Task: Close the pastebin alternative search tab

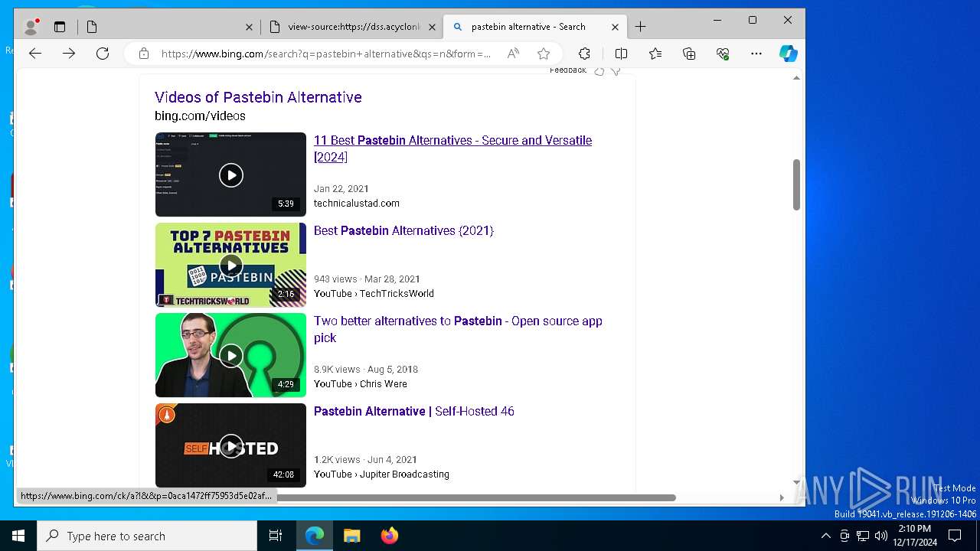Action: tap(615, 27)
